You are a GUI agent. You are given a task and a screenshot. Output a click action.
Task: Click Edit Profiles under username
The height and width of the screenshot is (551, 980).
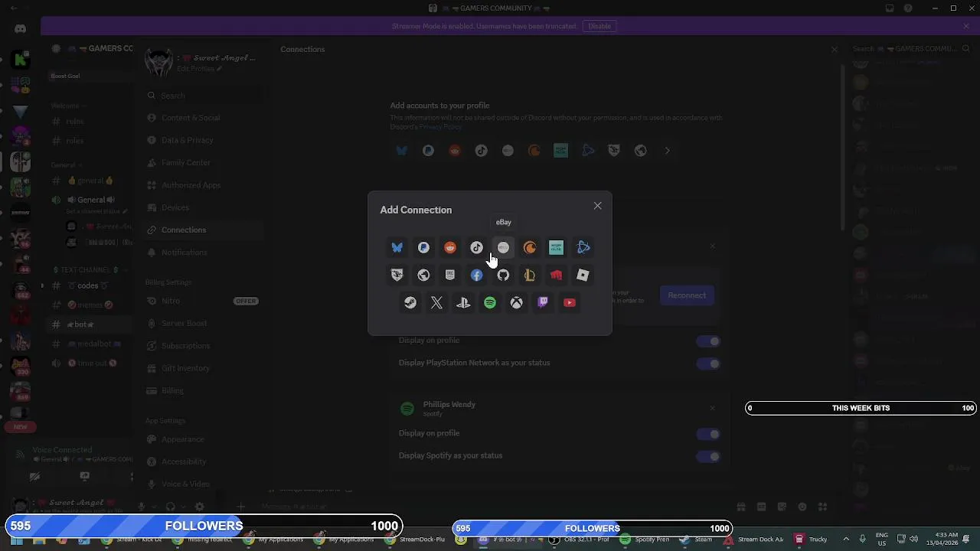(x=199, y=69)
